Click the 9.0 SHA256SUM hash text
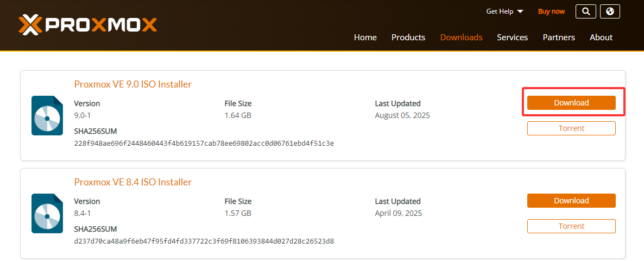The image size is (644, 261). [x=204, y=143]
